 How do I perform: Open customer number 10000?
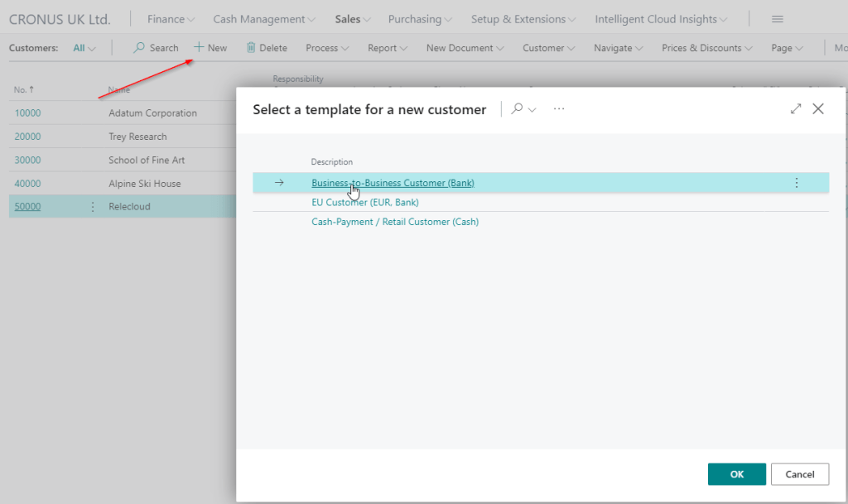click(x=27, y=113)
